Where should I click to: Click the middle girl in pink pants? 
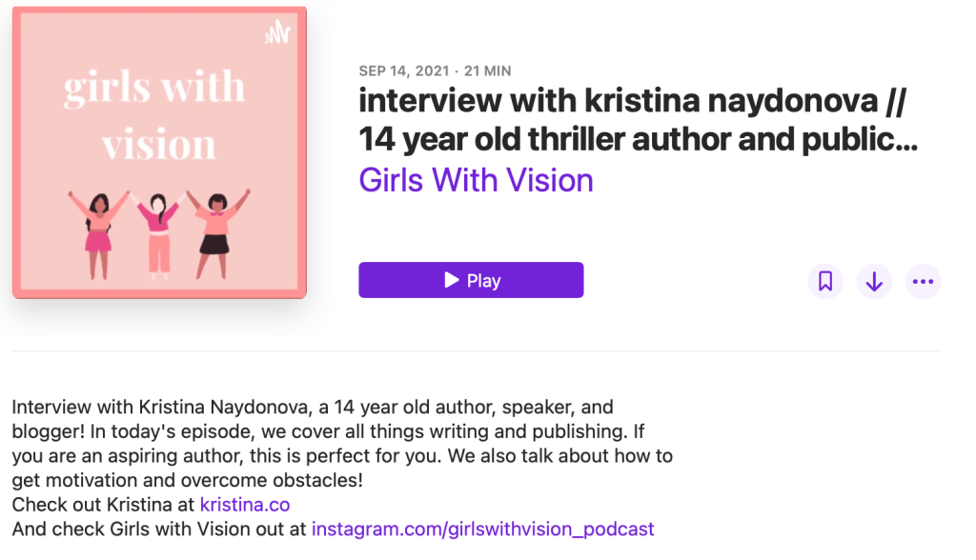coord(158,233)
